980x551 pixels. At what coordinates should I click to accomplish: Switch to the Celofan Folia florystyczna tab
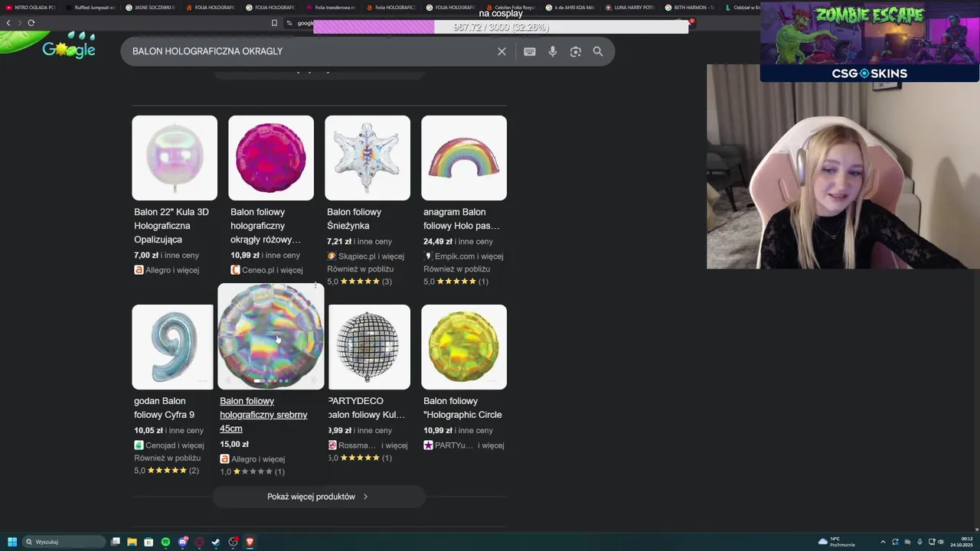[510, 7]
